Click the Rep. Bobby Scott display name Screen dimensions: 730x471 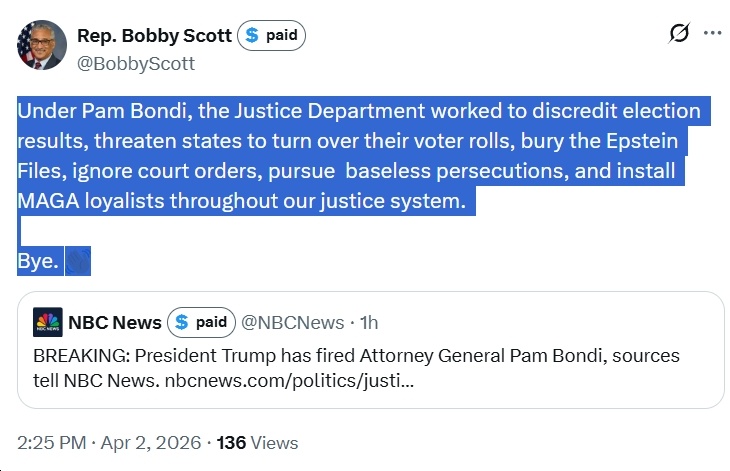[x=154, y=36]
